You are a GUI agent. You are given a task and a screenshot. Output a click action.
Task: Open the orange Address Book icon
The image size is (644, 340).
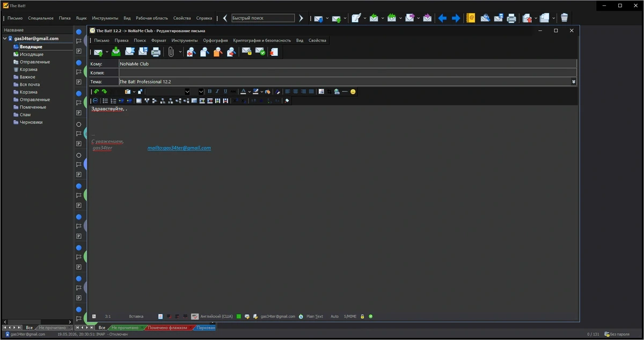[471, 18]
